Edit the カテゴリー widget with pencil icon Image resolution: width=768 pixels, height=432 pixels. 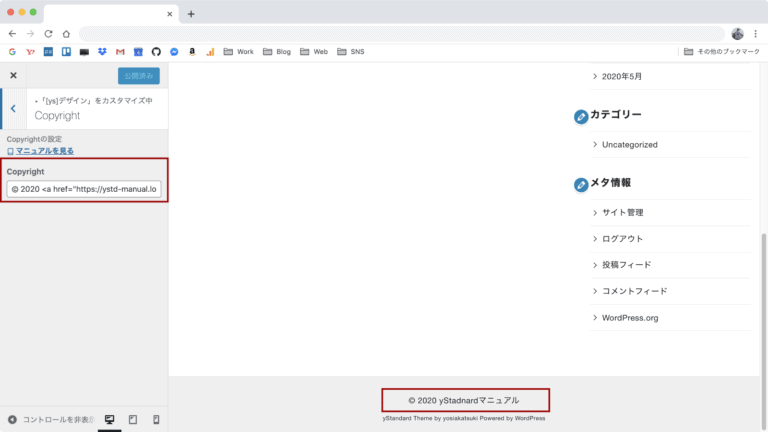[581, 117]
